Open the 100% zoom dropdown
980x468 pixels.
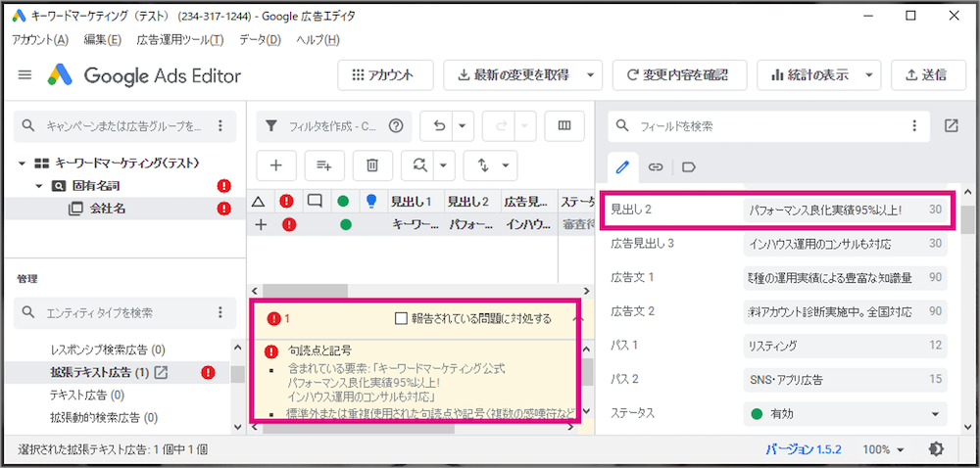coord(884,449)
